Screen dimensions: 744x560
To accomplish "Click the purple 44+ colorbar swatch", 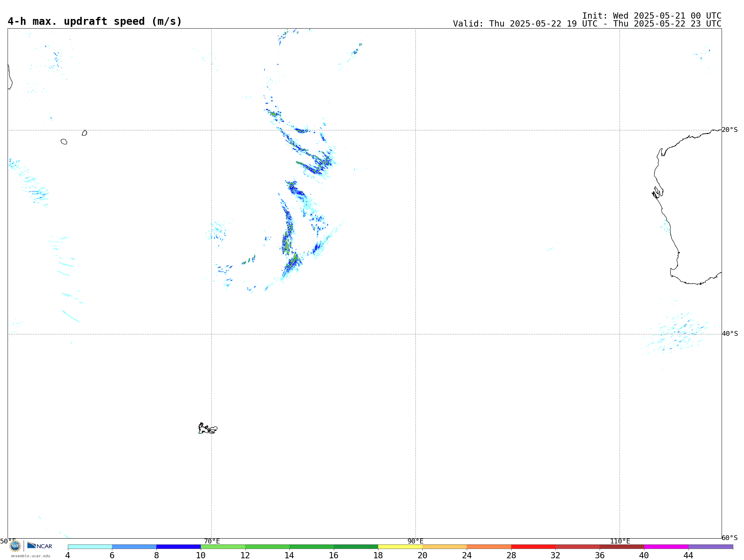I will [711, 547].
